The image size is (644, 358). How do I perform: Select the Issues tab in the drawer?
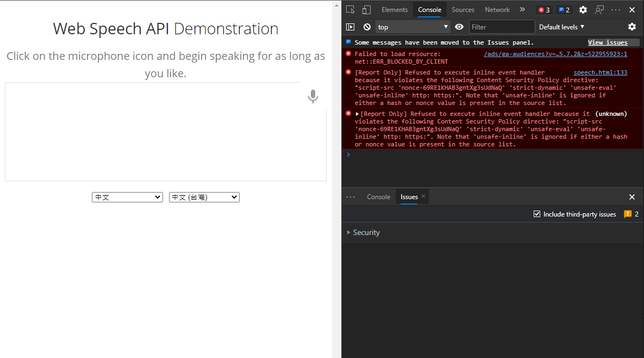(409, 197)
